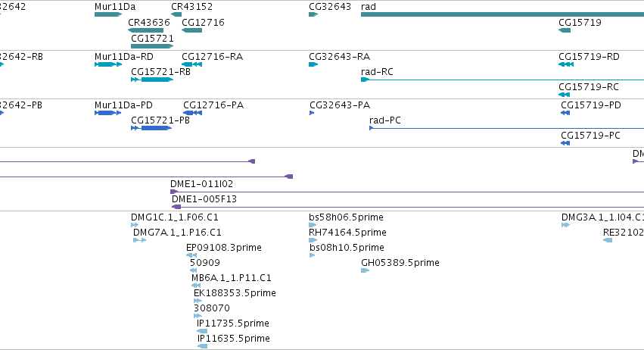Click the CG15721 gene bar

152,46
